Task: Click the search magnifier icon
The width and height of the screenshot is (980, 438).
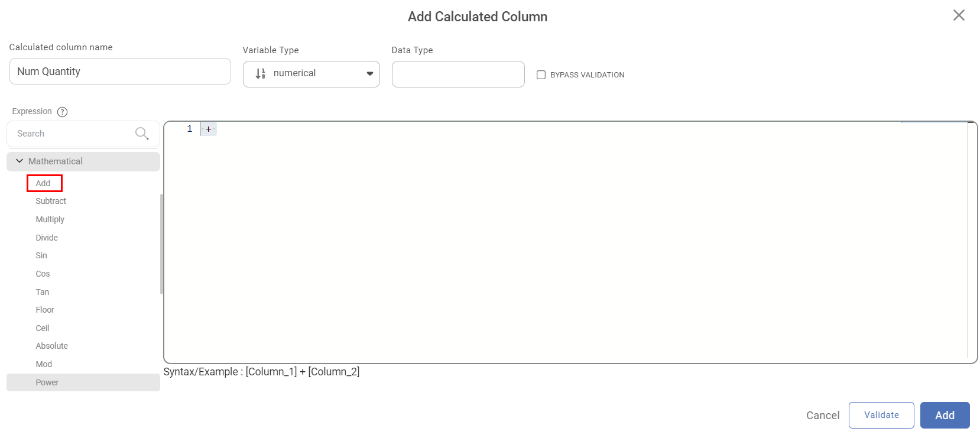Action: pos(142,134)
